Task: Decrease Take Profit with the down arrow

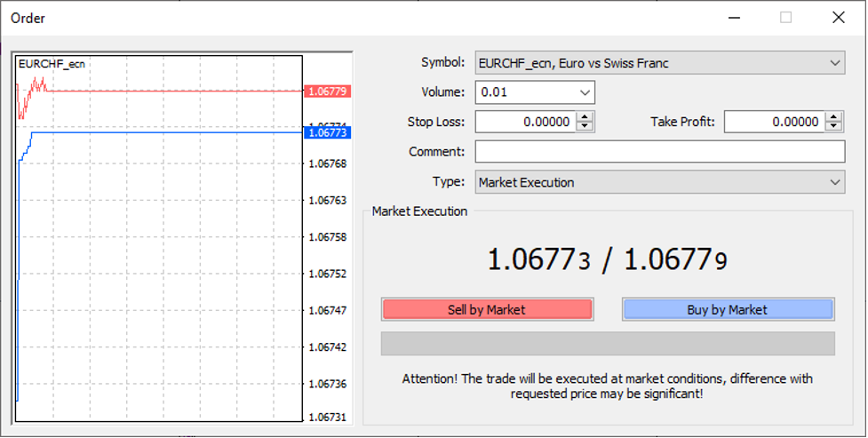Action: pyautogui.click(x=834, y=126)
